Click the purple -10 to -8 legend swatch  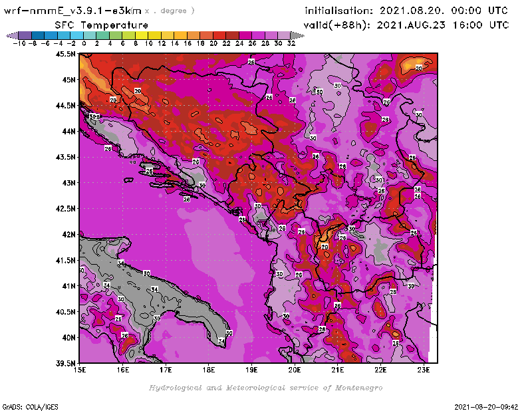point(25,35)
